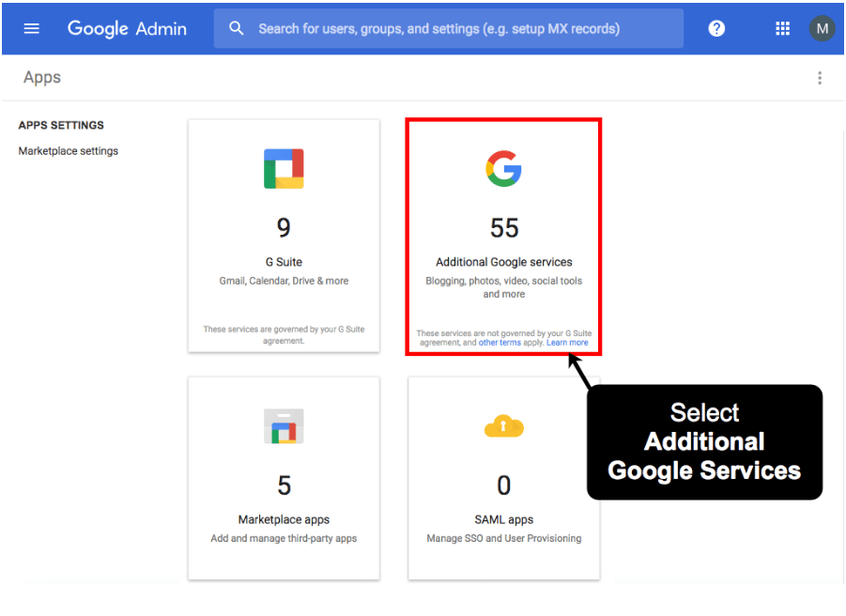Click the Marketplace apps bag icon

click(284, 426)
